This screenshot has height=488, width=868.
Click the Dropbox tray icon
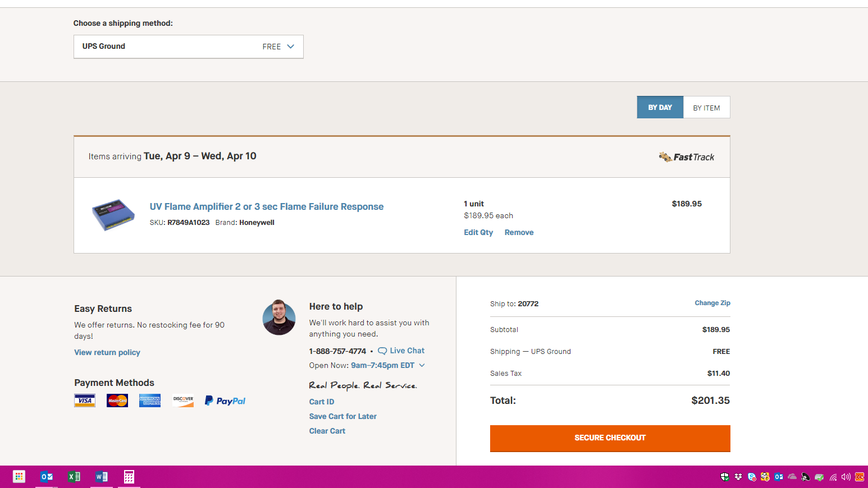tap(738, 477)
